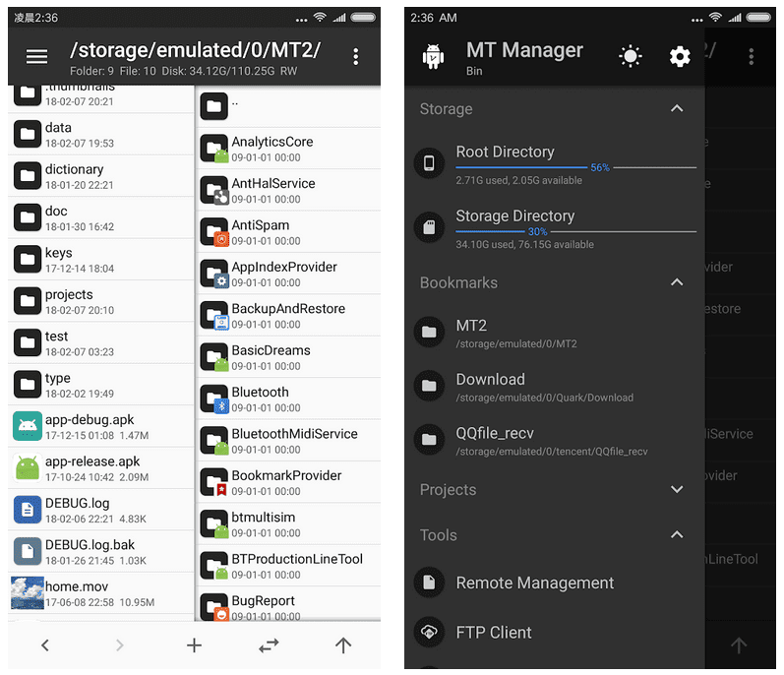The height and width of the screenshot is (675, 784).
Task: Toggle the brightness theme sun icon
Action: 630,56
